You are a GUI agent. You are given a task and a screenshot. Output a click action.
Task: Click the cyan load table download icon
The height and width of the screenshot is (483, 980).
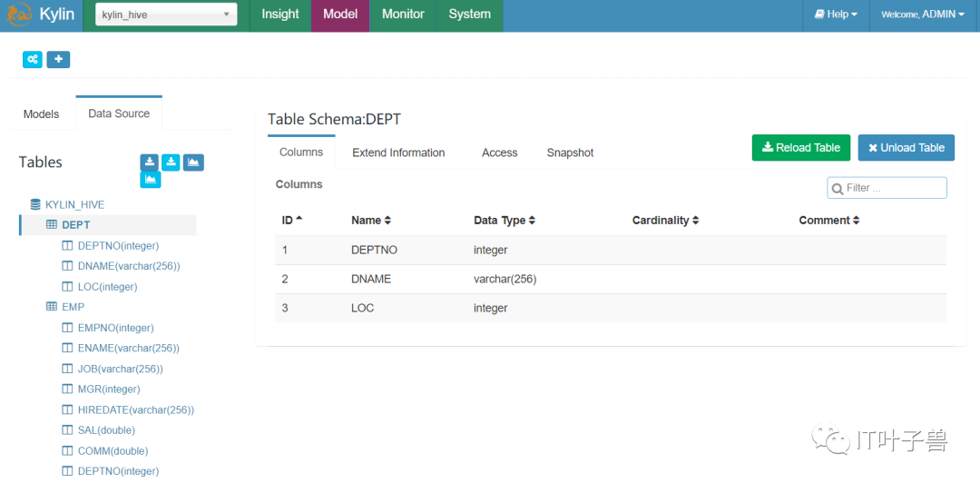point(171,162)
